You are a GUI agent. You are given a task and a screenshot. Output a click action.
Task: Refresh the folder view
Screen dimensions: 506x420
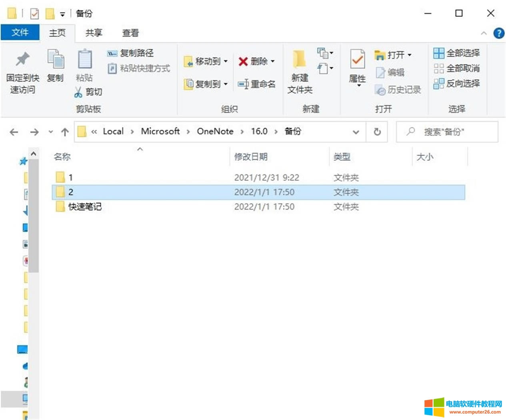click(x=377, y=132)
